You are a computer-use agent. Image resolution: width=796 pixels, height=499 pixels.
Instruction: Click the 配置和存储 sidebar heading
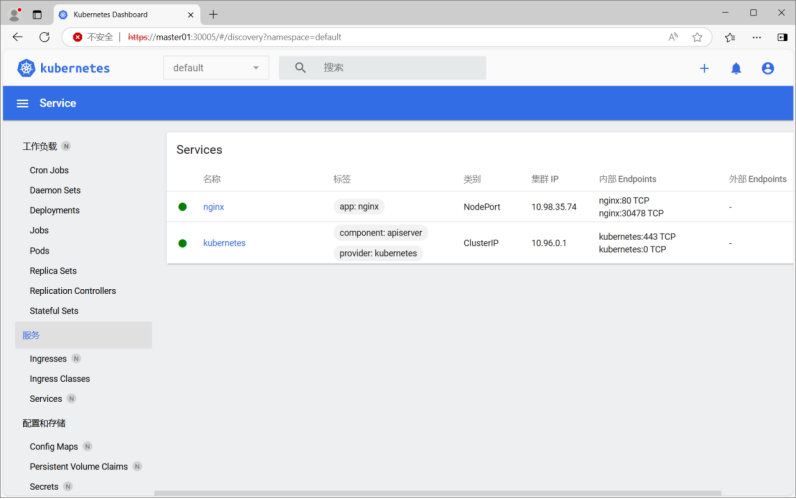coord(44,423)
